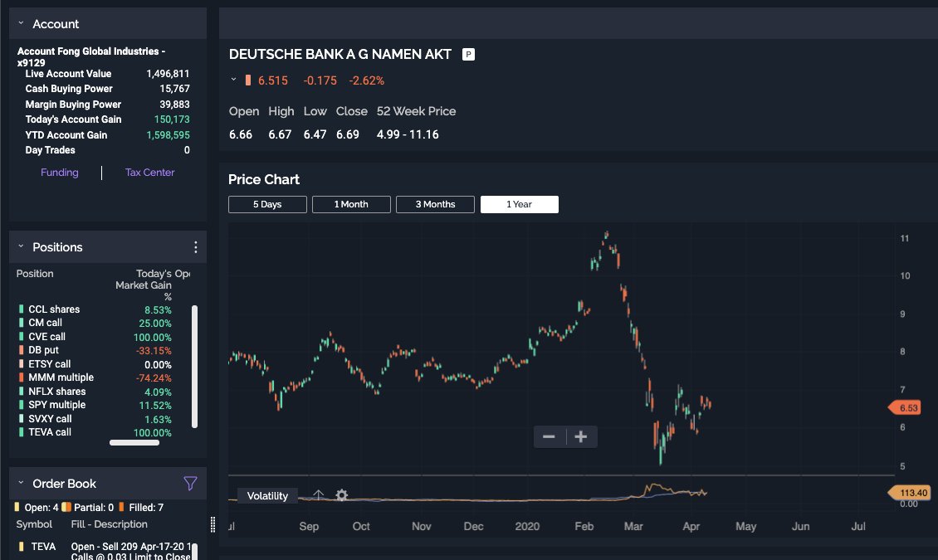The image size is (938, 560).
Task: Open the Positions panel three-dot menu
Action: (196, 247)
